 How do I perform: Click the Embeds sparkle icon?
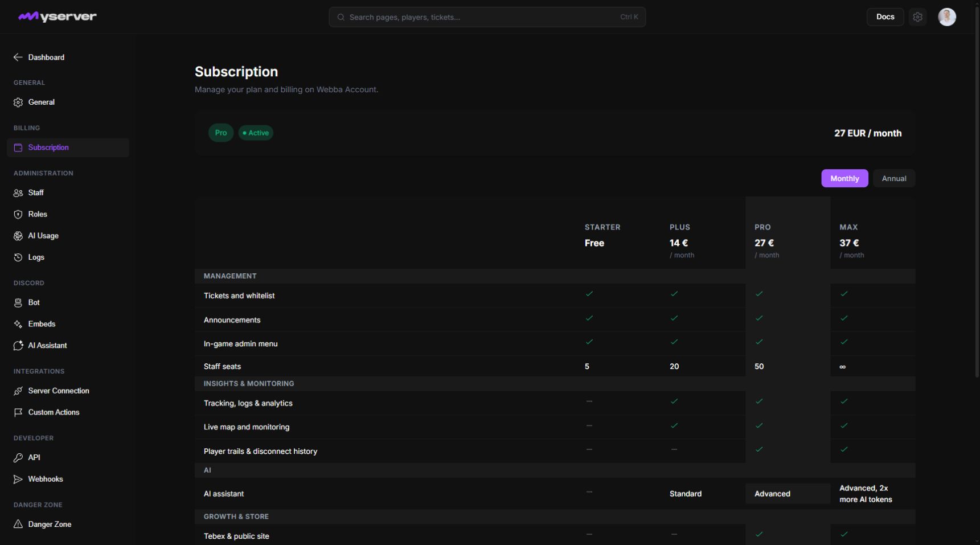tap(18, 324)
